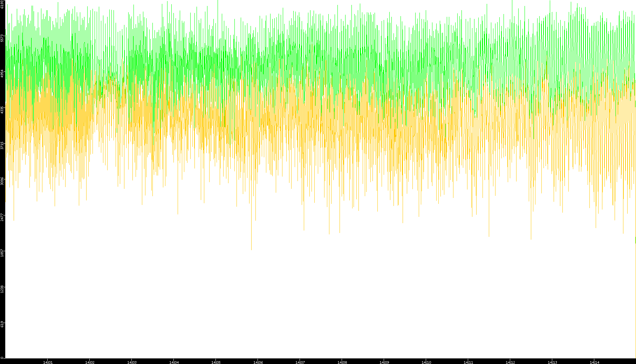
Task: Select the 14:09 time axis marker
Action: click(x=384, y=362)
